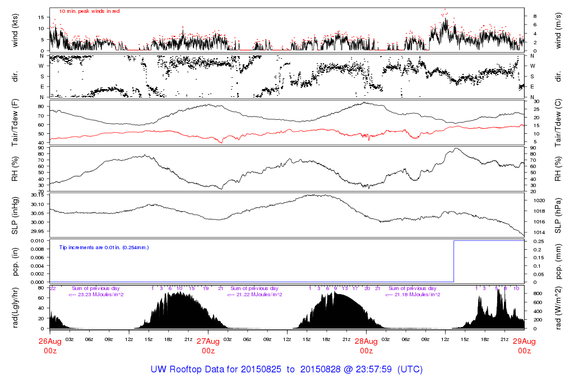
Task: Click the '30.15' pressure axis value
Action: tap(38, 195)
